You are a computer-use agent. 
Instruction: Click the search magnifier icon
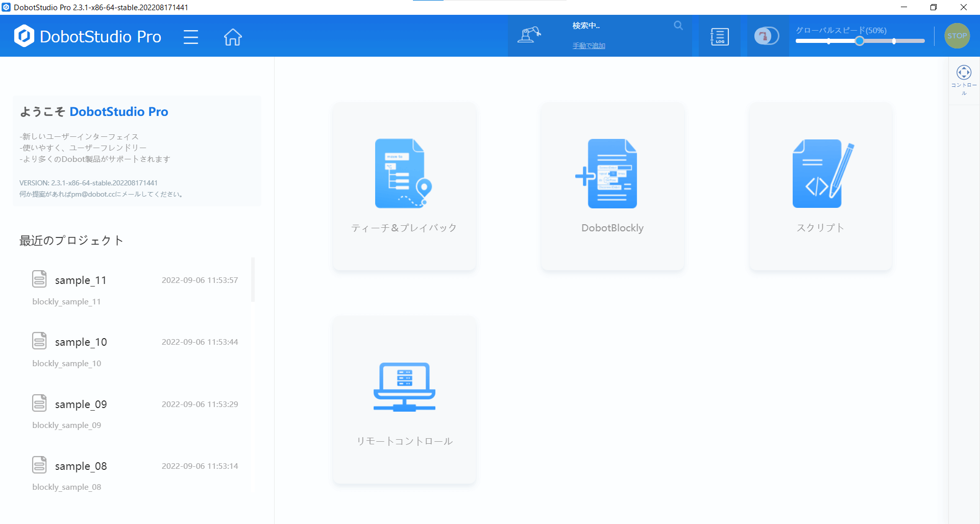[678, 26]
